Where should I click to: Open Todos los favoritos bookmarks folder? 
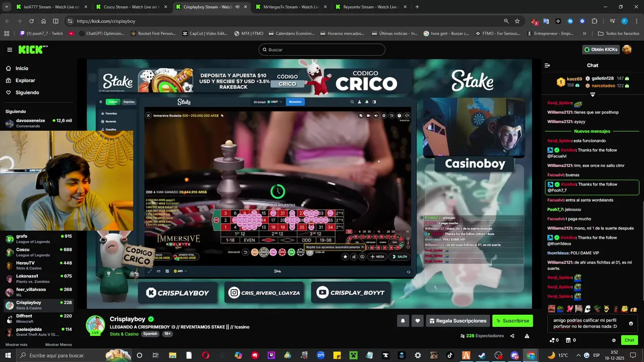pyautogui.click(x=618, y=34)
